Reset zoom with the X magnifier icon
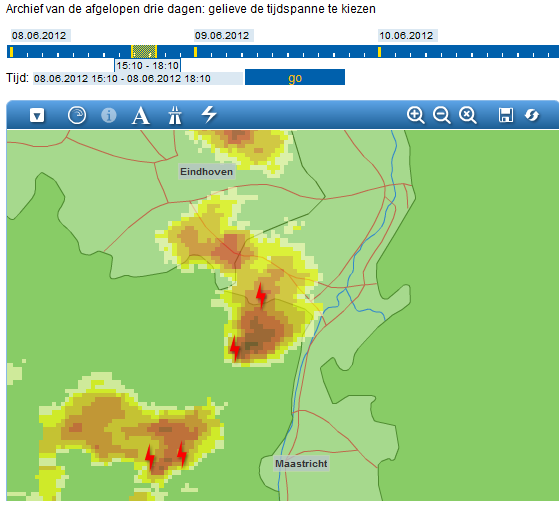The height and width of the screenshot is (505, 559). click(x=468, y=115)
